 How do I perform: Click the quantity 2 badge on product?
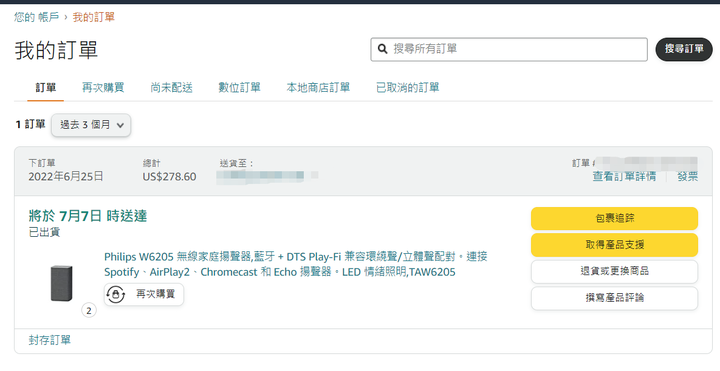[89, 311]
